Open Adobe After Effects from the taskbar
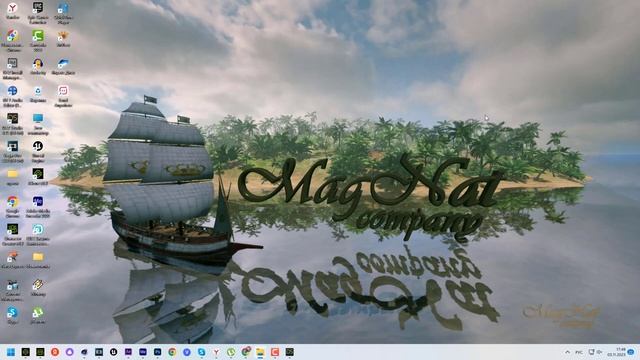 pyautogui.click(x=128, y=352)
